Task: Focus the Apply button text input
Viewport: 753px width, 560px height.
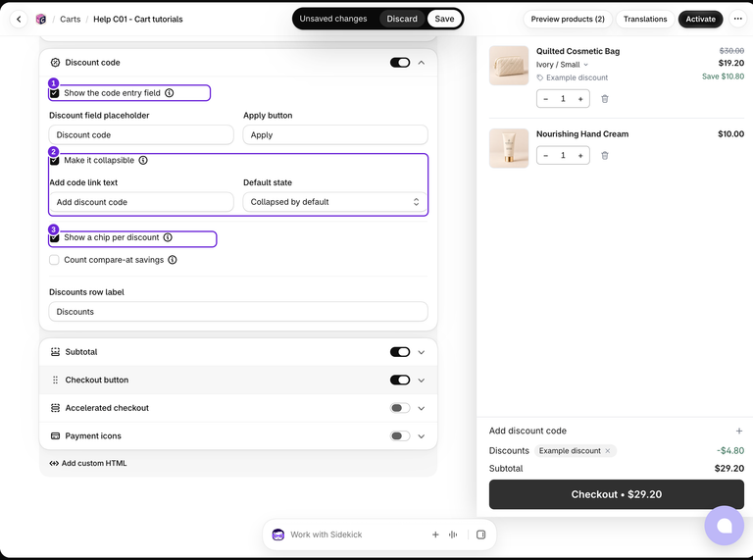Action: (x=335, y=135)
